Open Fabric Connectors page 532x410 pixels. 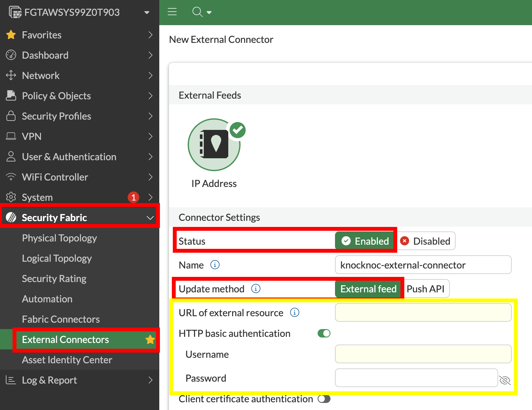(61, 319)
